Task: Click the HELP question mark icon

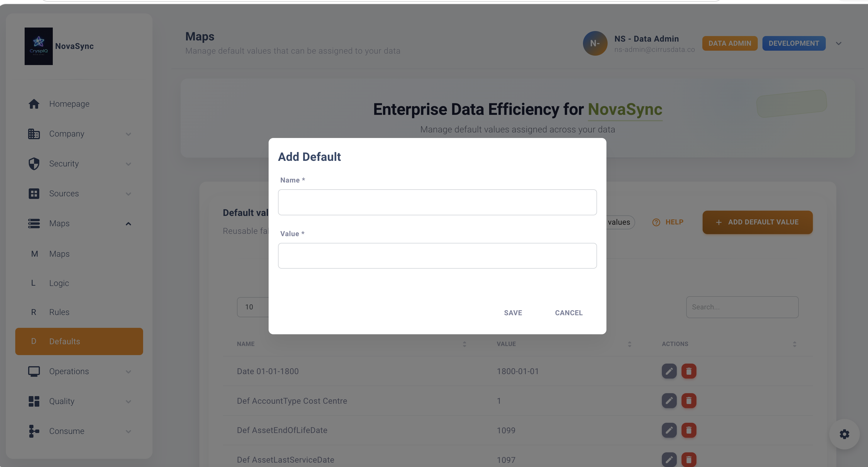Action: pyautogui.click(x=656, y=222)
